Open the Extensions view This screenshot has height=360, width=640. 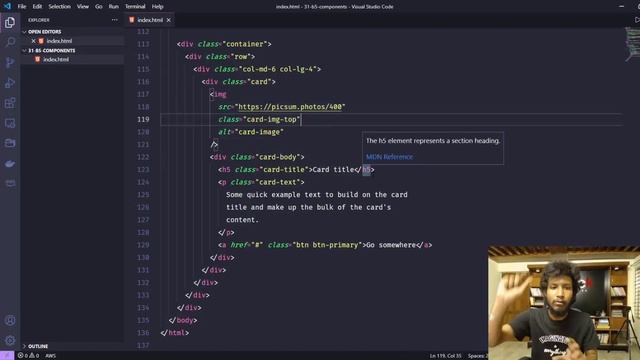coord(10,102)
